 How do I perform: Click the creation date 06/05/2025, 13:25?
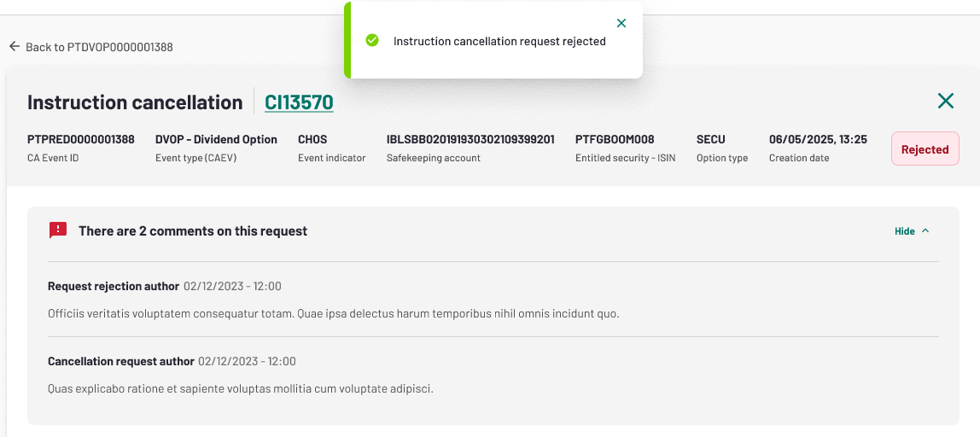pos(818,139)
